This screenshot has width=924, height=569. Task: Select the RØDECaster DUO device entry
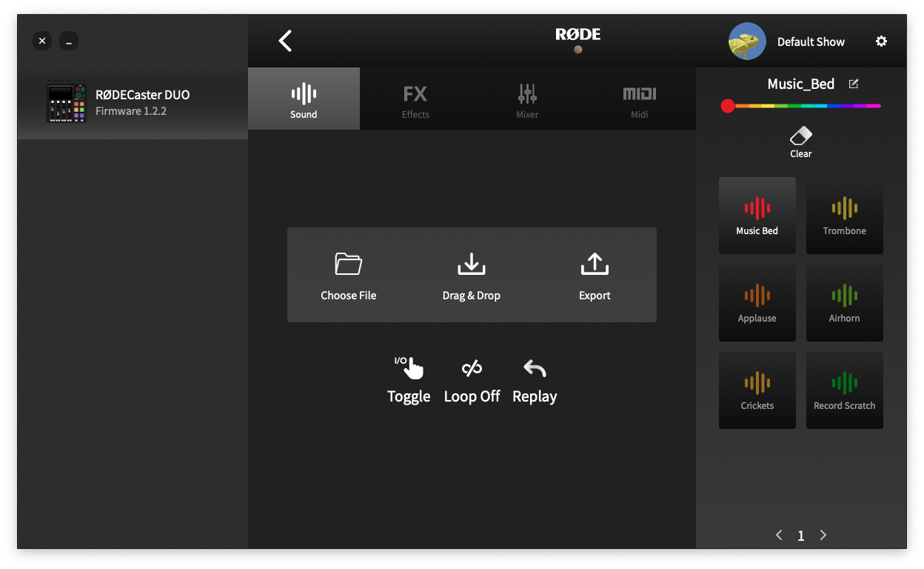[133, 102]
